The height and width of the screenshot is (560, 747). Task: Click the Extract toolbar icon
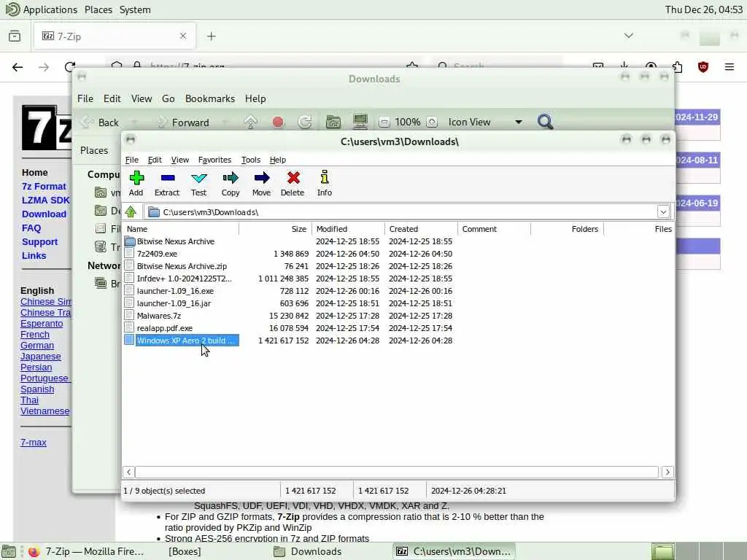point(167,178)
